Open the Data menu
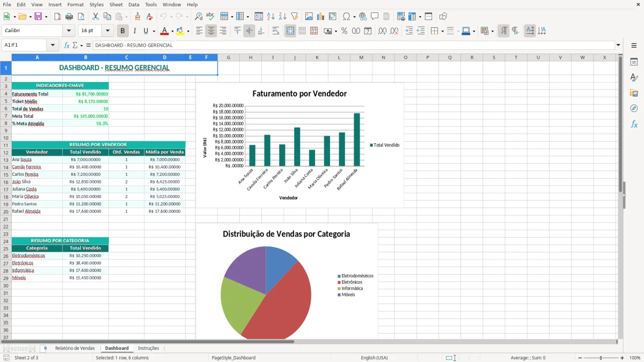 [x=134, y=4]
